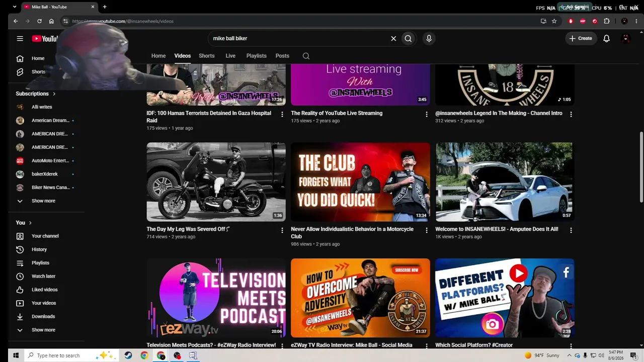
Task: Switch to the channel Shorts tab
Action: tap(207, 56)
